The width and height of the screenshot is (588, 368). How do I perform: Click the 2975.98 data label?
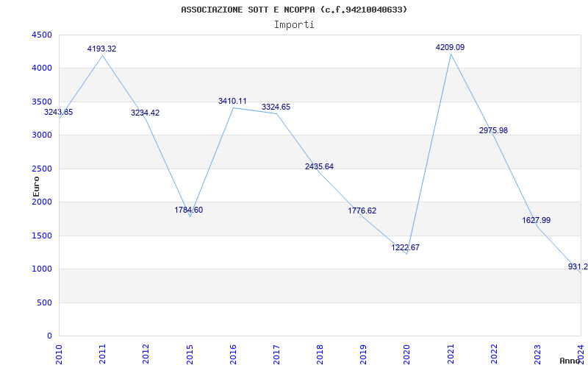493,130
